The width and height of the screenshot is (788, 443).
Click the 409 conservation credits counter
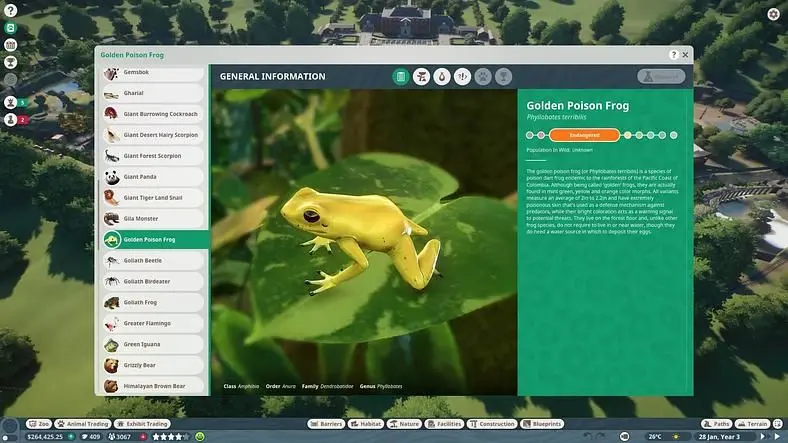pyautogui.click(x=91, y=436)
